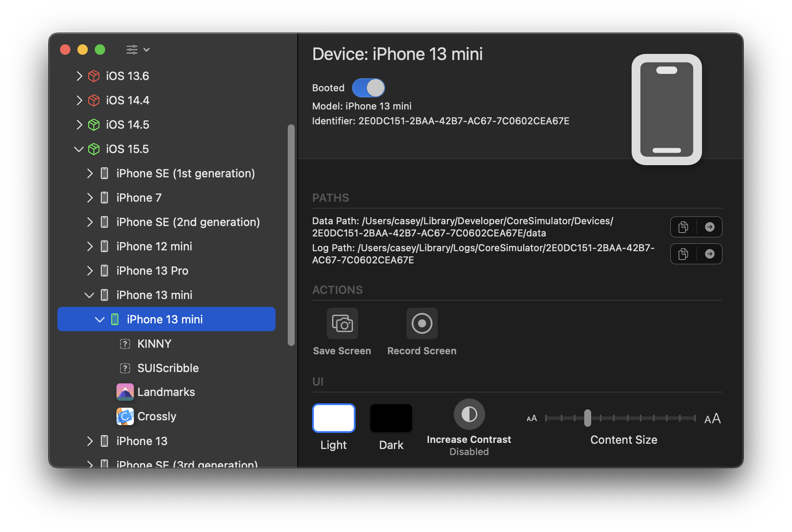Click the Record Screen label
Screen dimensions: 792x532
(x=422, y=351)
